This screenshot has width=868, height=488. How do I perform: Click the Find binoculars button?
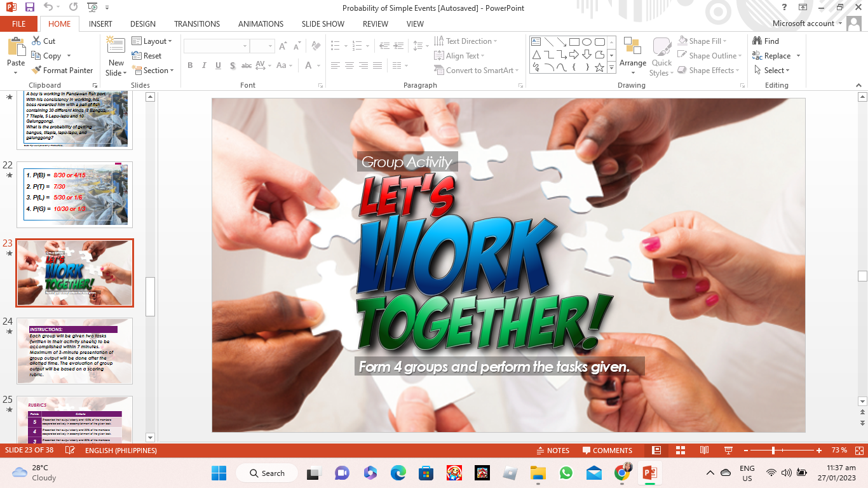pyautogui.click(x=766, y=41)
